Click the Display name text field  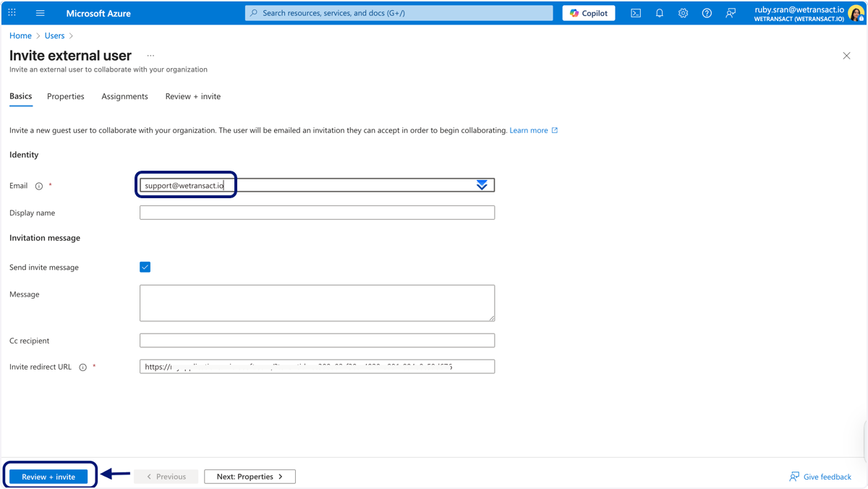click(317, 213)
